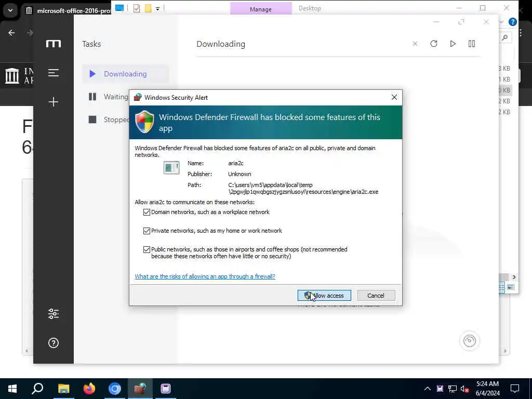Click new folder icon in Explorer quick toolbar
The height and width of the screenshot is (399, 532).
pyautogui.click(x=148, y=8)
